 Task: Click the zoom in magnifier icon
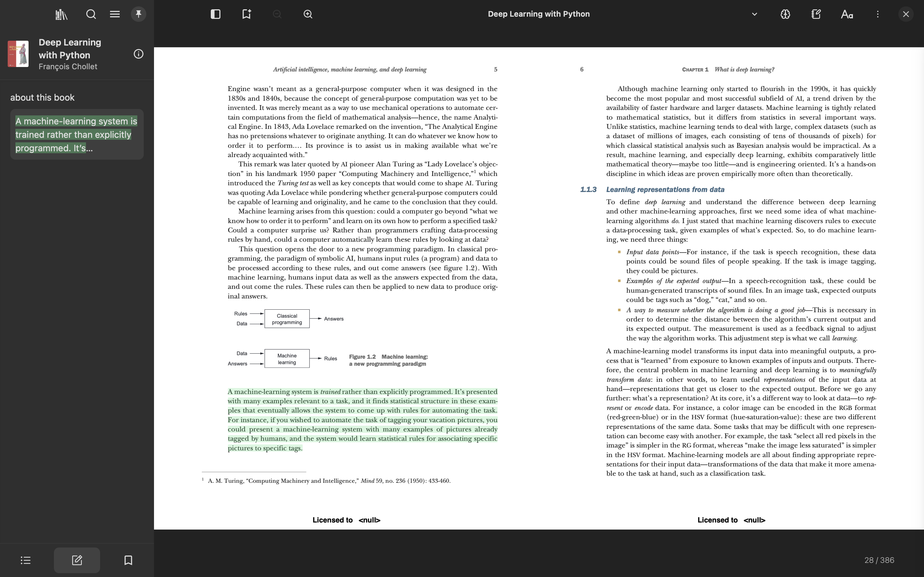[308, 14]
